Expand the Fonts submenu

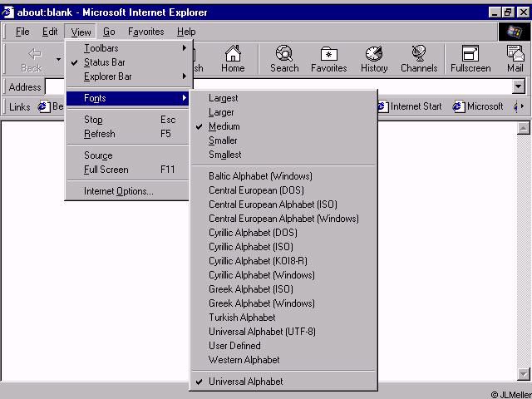coord(127,98)
